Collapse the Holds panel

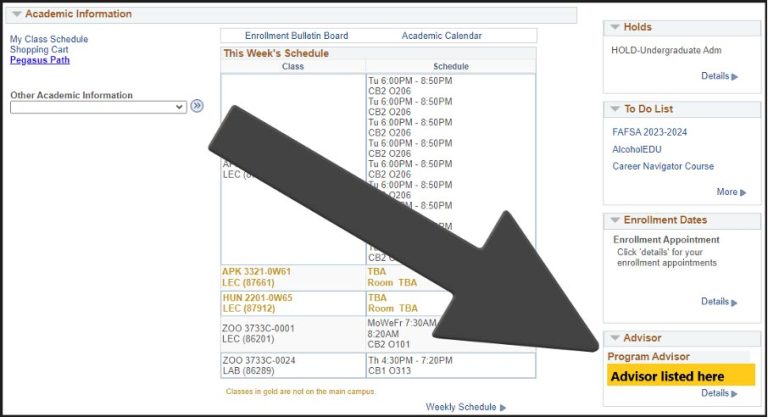pyautogui.click(x=615, y=27)
